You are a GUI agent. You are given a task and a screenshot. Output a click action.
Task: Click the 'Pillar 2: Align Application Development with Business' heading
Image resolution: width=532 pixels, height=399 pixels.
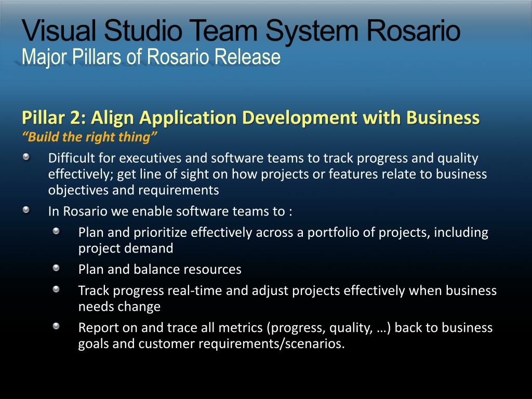(x=251, y=118)
